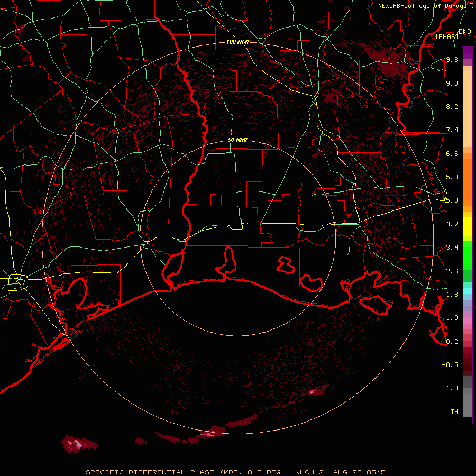Select the -1.3 value on the color scale
The height and width of the screenshot is (476, 476).
(450, 388)
